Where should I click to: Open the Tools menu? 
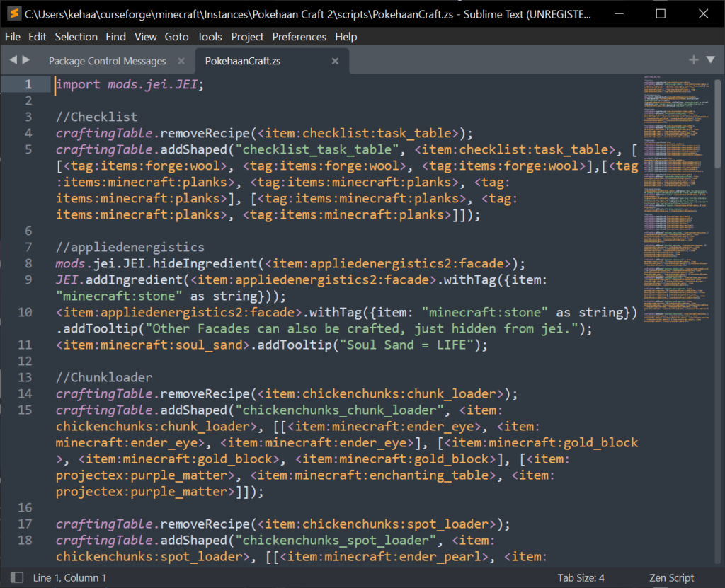[x=210, y=37]
